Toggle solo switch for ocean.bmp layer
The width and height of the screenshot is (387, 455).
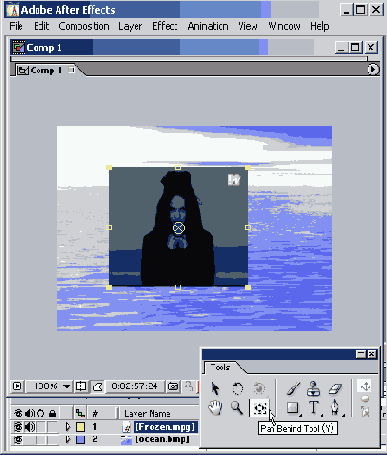(x=41, y=440)
